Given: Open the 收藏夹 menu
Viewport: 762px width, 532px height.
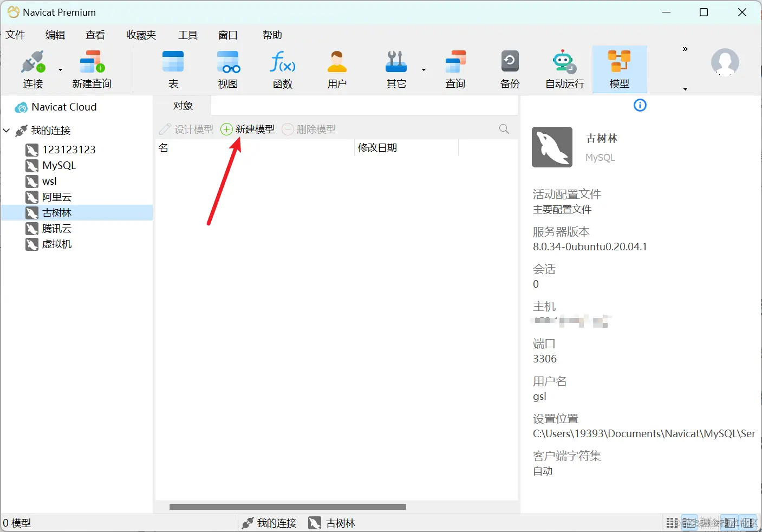Looking at the screenshot, I should pos(140,35).
